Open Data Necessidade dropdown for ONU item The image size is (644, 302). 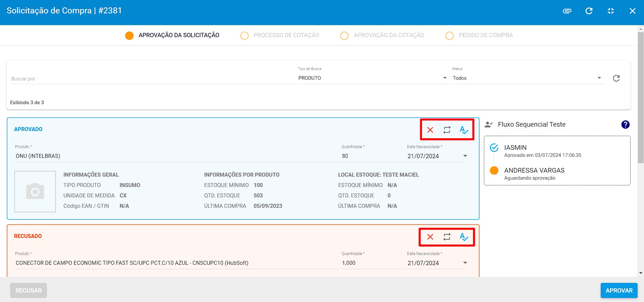465,156
